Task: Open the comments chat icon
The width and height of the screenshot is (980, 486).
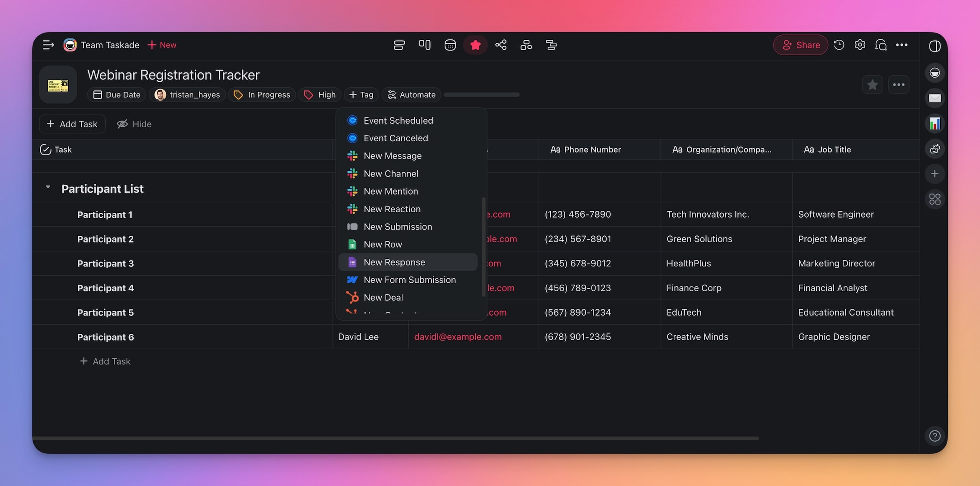Action: coord(881,45)
